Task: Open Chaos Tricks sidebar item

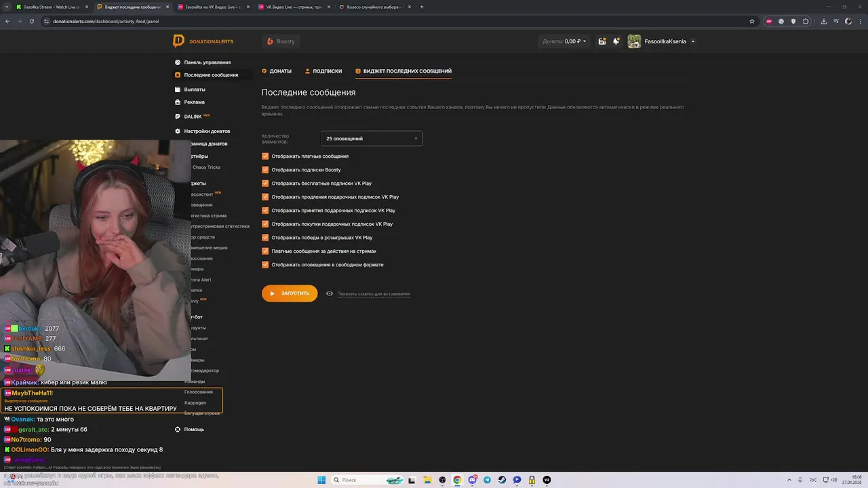Action: click(206, 167)
